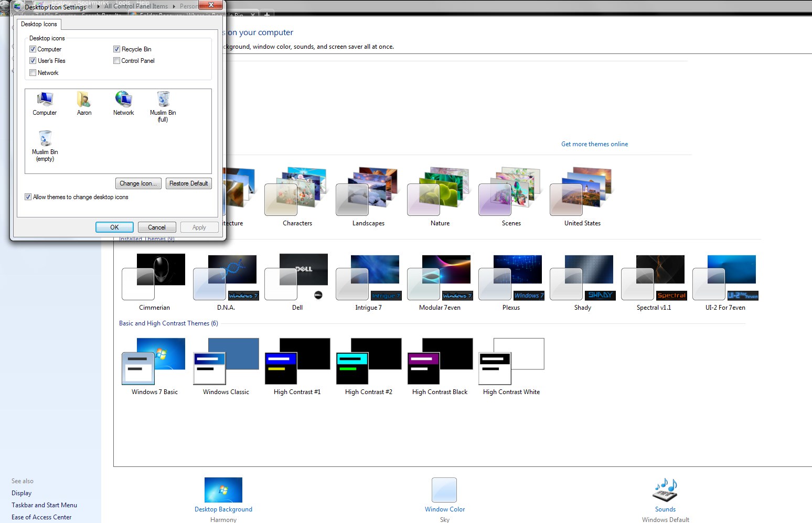
Task: Apply the High Contrast #1 theme
Action: (297, 367)
